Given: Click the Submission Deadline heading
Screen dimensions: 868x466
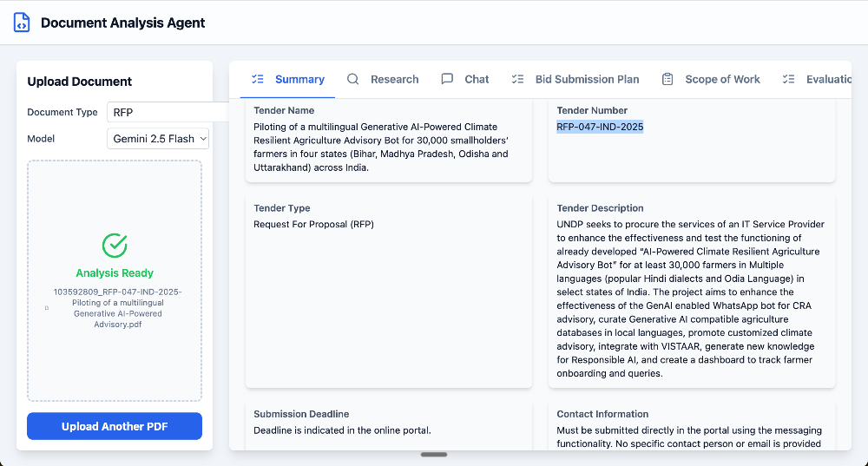Looking at the screenshot, I should click(x=301, y=414).
